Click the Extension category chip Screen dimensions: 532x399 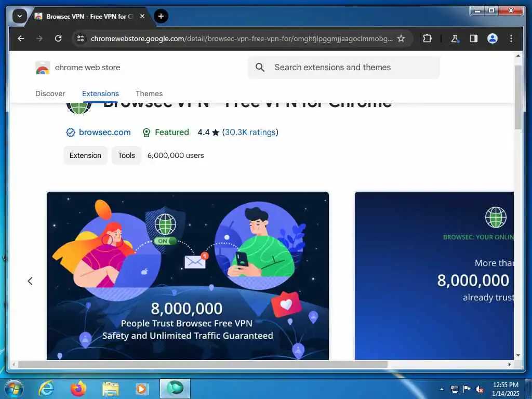[86, 155]
